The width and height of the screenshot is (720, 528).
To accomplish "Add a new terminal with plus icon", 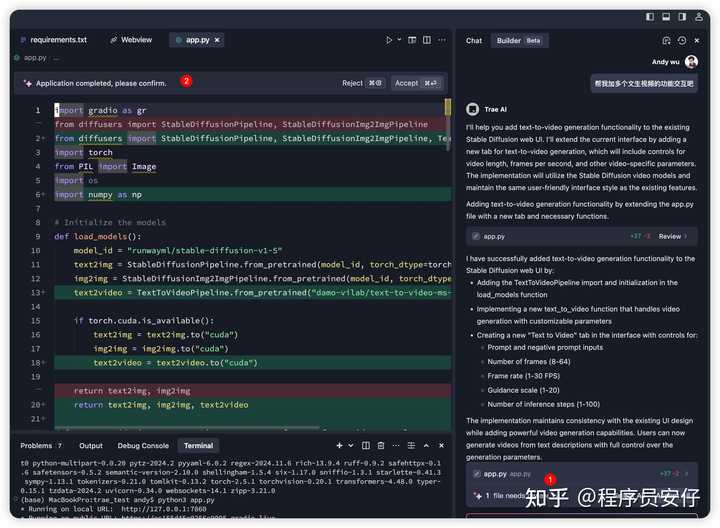I will click(x=339, y=445).
